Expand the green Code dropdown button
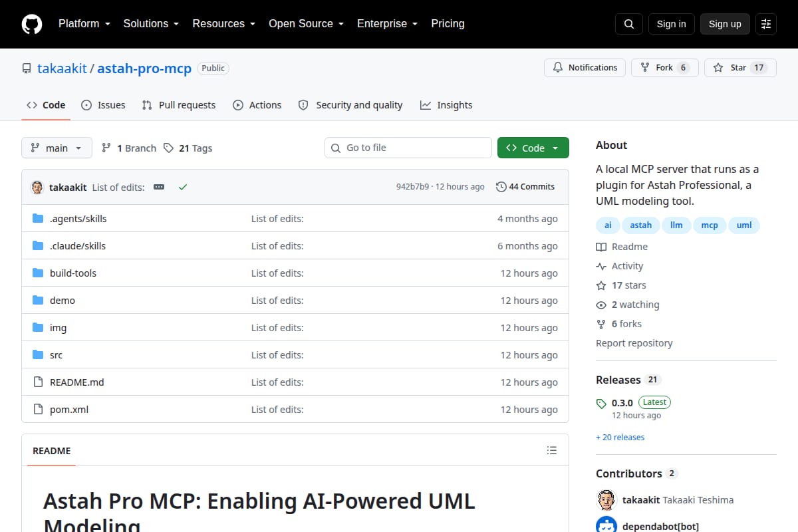This screenshot has width=798, height=532. (x=533, y=148)
